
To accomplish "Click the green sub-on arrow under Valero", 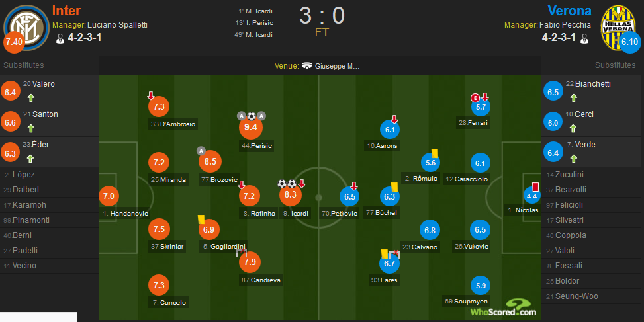I will click(x=31, y=98).
